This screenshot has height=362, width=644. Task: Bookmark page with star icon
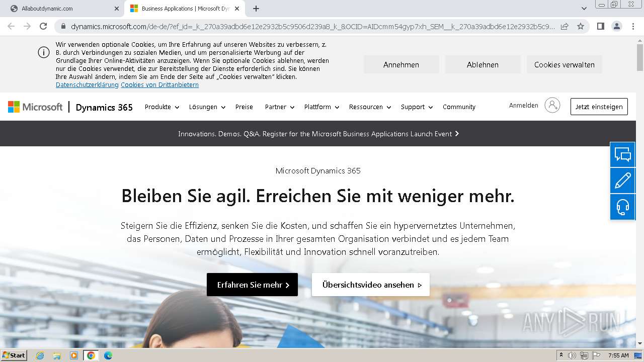[x=581, y=26]
